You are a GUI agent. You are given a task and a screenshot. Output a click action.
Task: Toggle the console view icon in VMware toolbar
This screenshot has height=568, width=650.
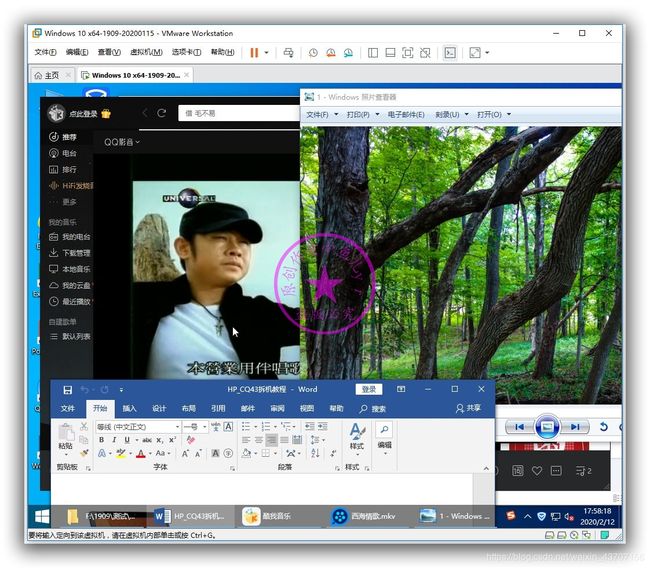pos(450,53)
